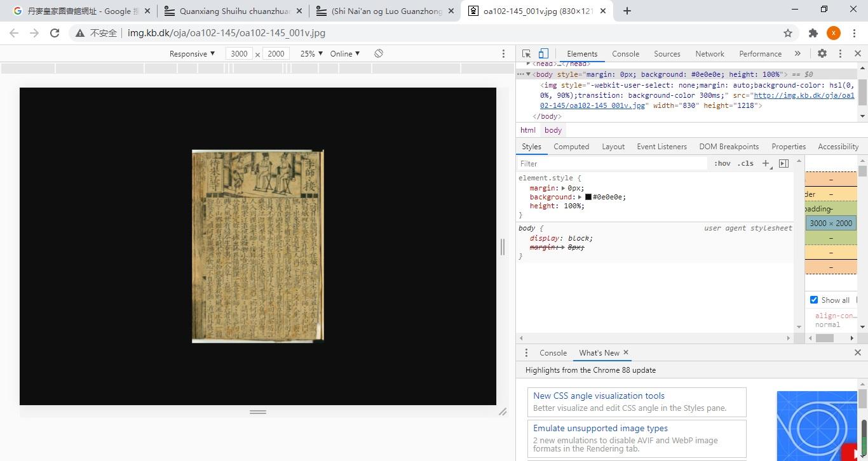Open DevTools settings gear
Image resolution: width=868 pixels, height=461 pixels.
click(x=822, y=54)
